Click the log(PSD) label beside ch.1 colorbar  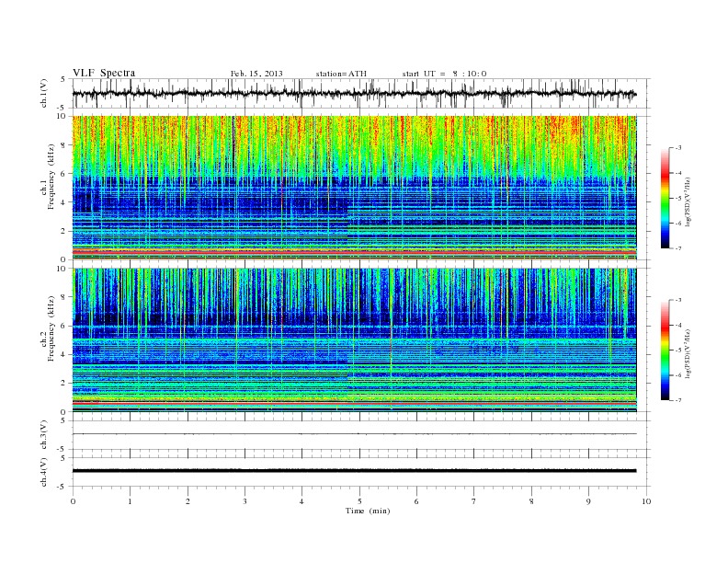tap(688, 201)
